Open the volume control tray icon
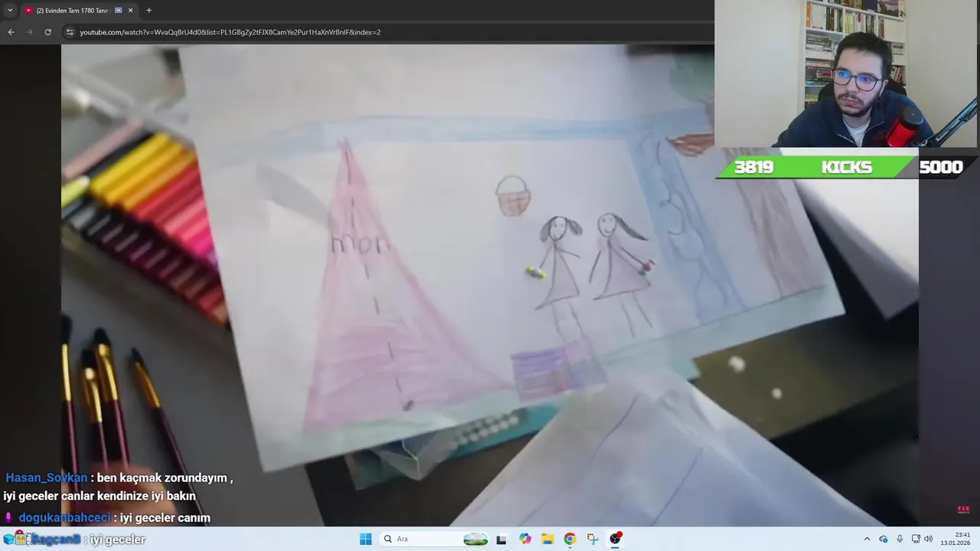Image resolution: width=980 pixels, height=551 pixels. tap(928, 539)
